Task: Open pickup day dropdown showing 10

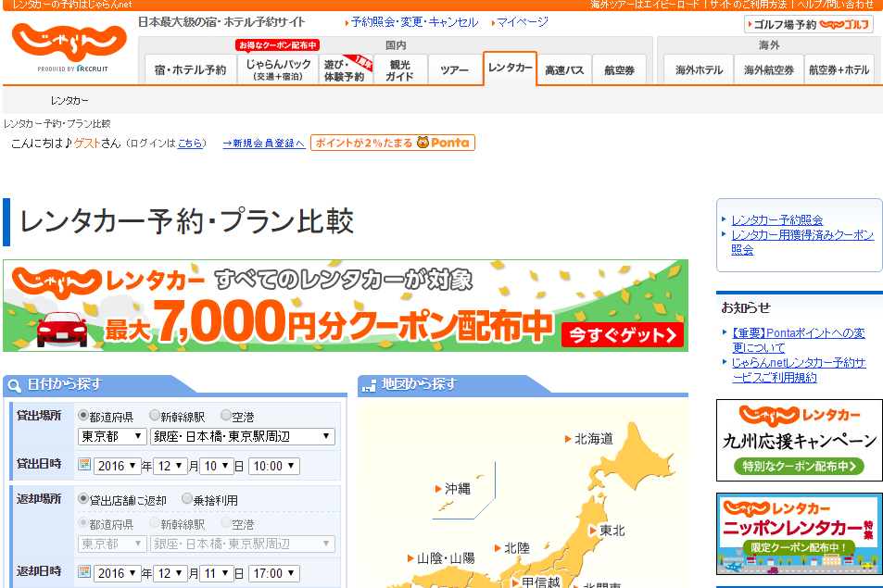Action: pyautogui.click(x=217, y=466)
